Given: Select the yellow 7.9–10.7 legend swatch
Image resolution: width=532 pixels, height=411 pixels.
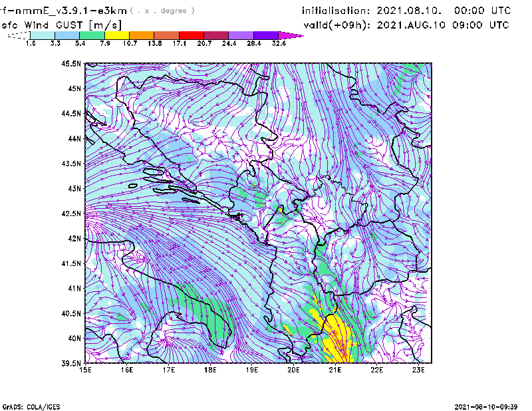Looking at the screenshot, I should click(117, 35).
